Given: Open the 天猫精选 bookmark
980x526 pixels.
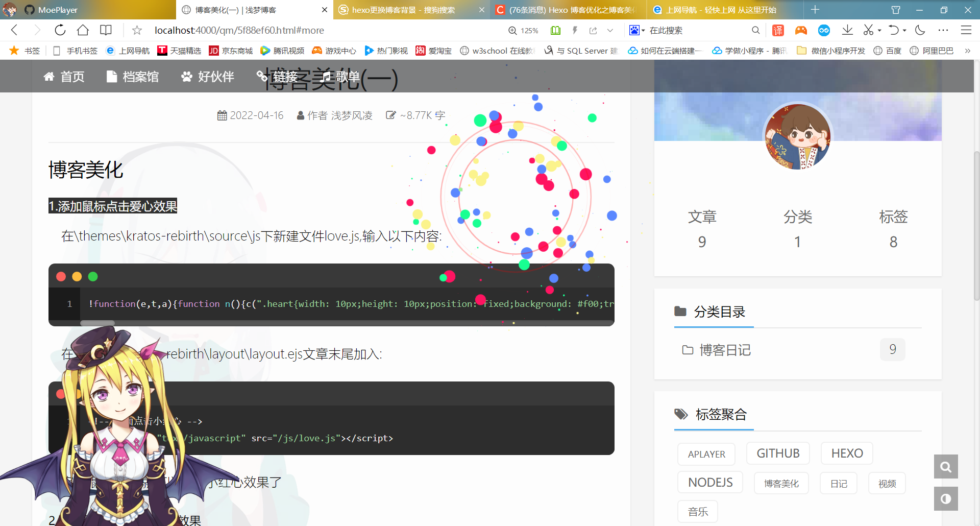Looking at the screenshot, I should click(x=179, y=51).
